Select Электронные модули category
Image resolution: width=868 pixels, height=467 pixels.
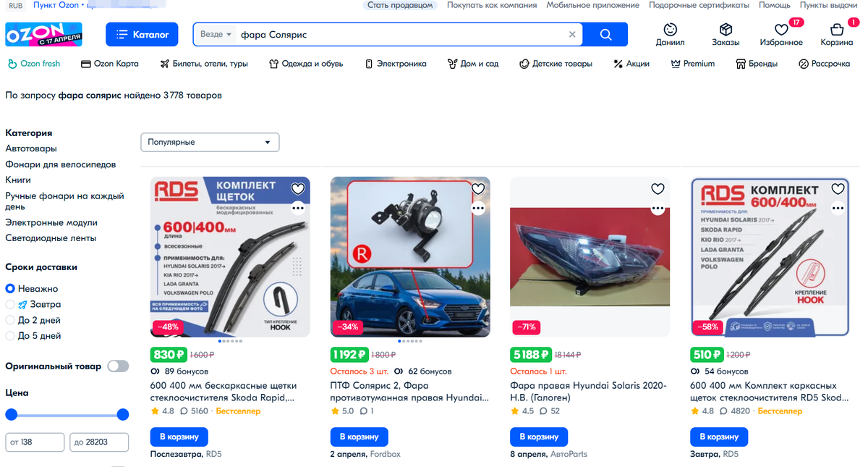[51, 222]
